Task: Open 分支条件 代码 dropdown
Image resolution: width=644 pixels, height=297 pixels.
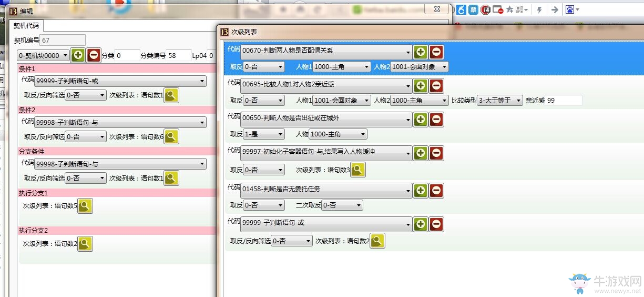Action: tap(120, 164)
